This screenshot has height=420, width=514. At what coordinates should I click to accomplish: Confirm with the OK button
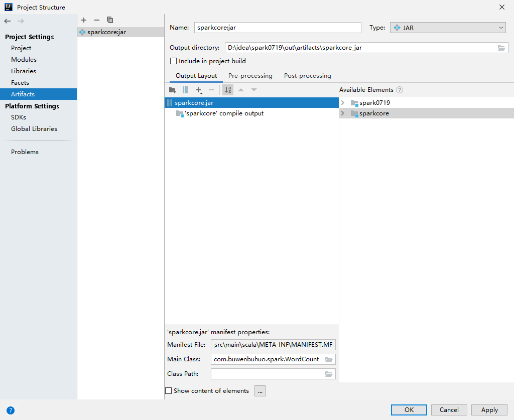[409, 410]
